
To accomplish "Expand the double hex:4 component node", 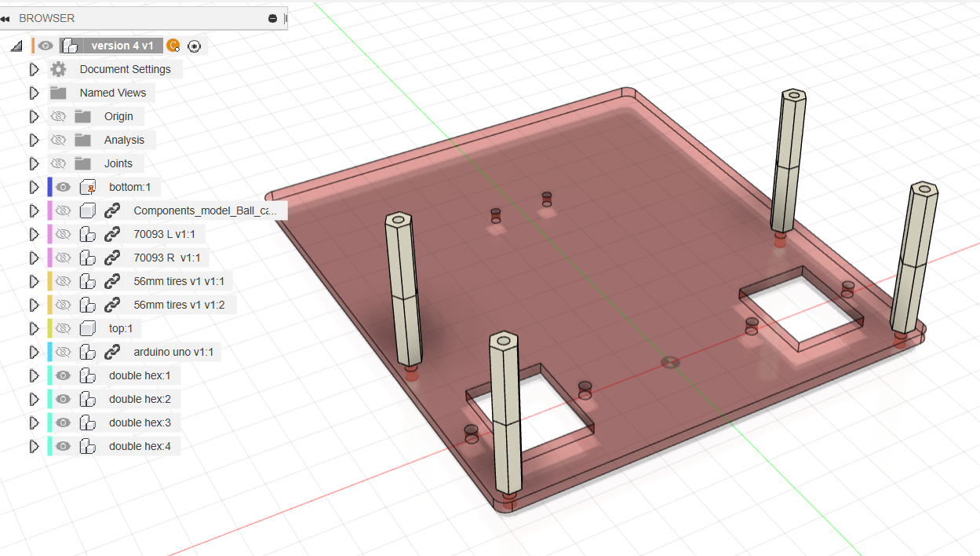I will click(x=34, y=446).
